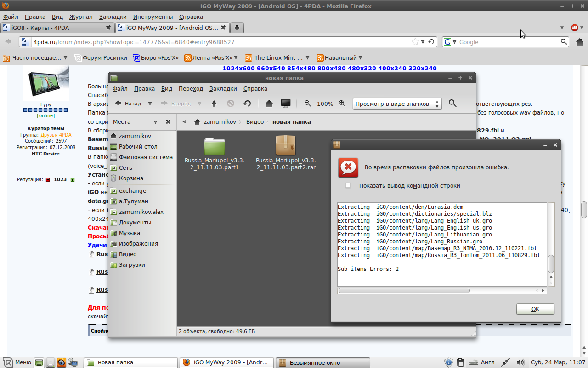Select Russia_Mariupol part1 folder icon
Viewport: 588px width, 368px height.
tap(215, 146)
